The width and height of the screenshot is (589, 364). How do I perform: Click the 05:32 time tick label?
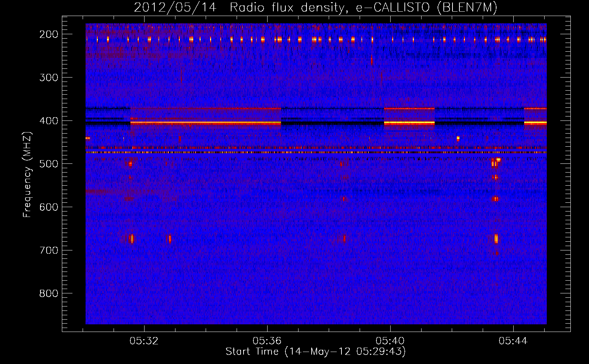coord(144,341)
